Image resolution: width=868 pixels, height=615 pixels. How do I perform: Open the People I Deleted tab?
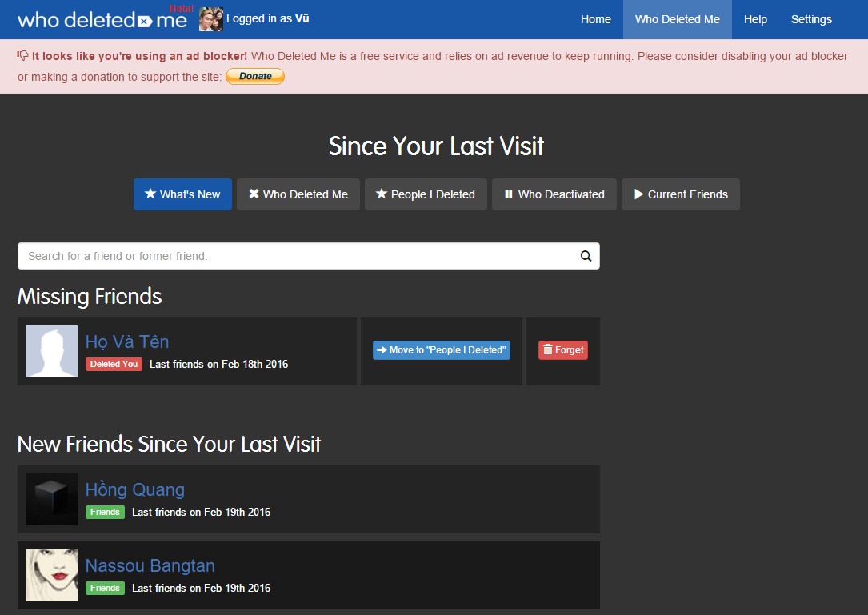[x=426, y=194]
